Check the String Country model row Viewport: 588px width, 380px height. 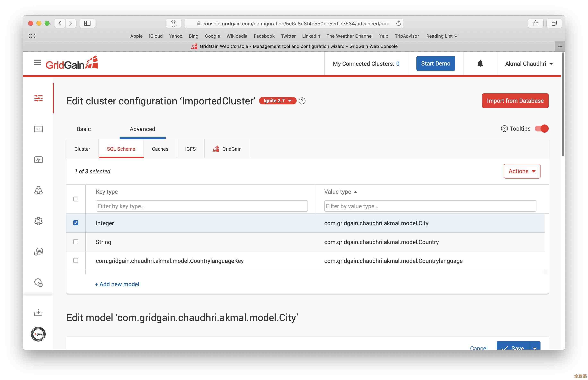coord(76,242)
